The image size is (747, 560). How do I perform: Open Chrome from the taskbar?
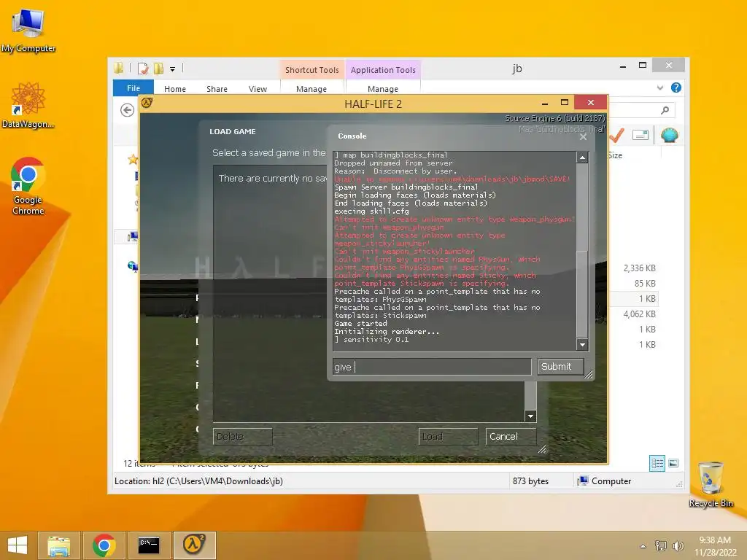coord(104,545)
